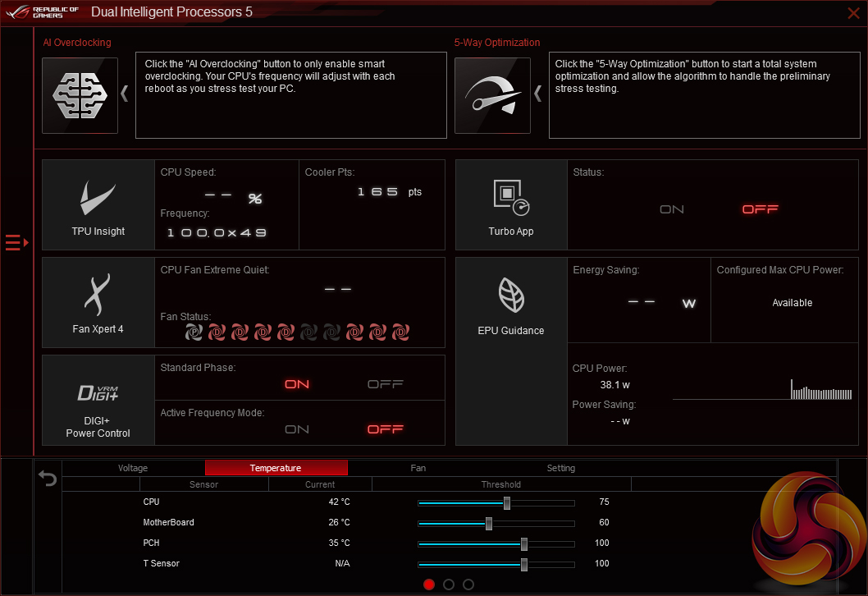Adjust the CPU temperature threshold slider
Image resolution: width=868 pixels, height=596 pixels.
(x=507, y=502)
